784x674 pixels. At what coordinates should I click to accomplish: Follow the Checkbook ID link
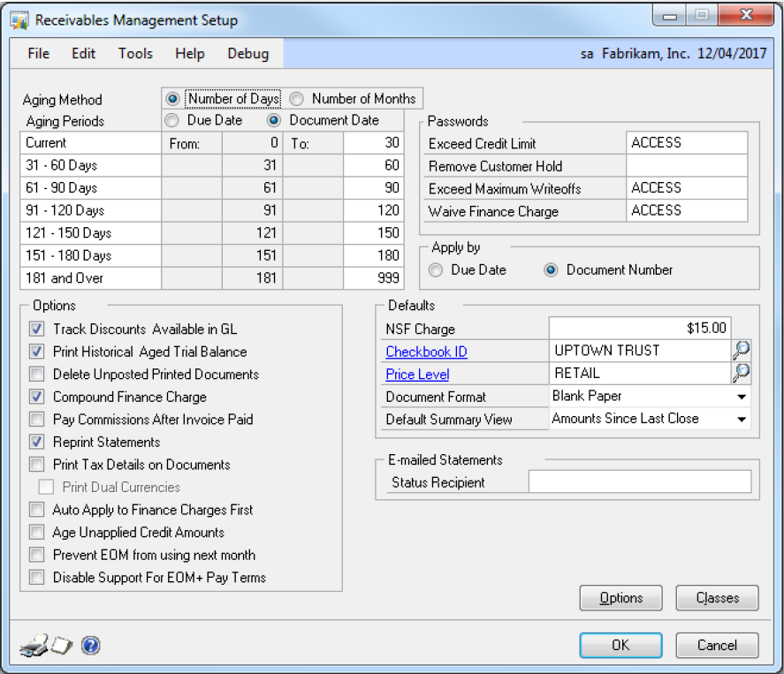click(426, 352)
